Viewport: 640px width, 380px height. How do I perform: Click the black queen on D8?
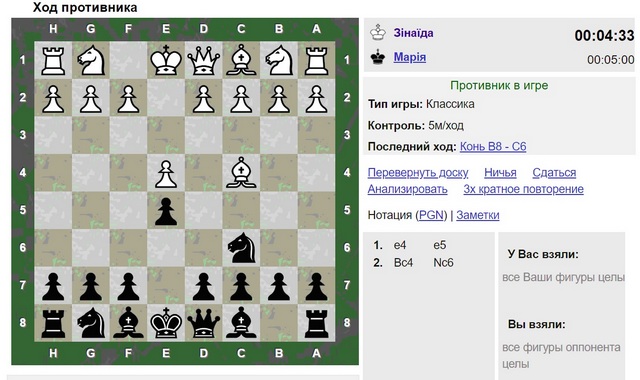click(x=203, y=323)
